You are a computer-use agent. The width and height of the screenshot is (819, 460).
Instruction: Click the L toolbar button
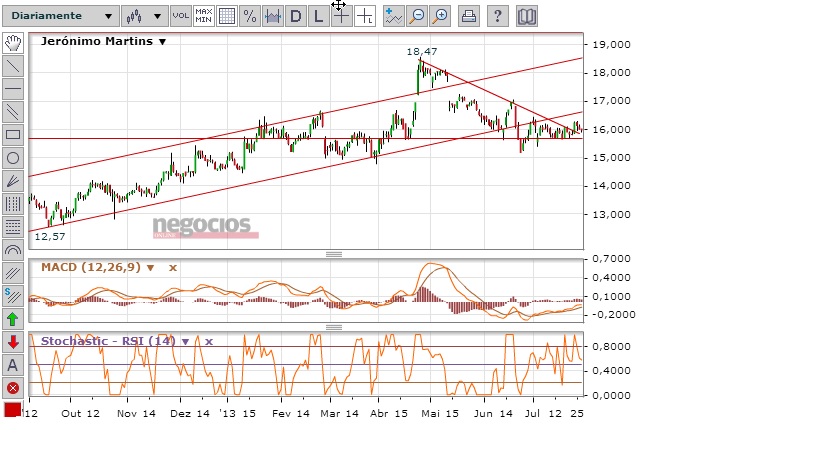[319, 16]
